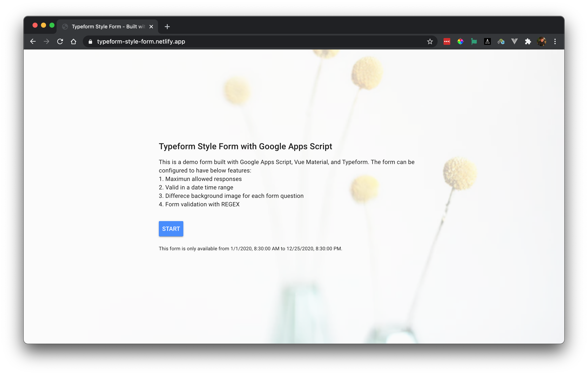The height and width of the screenshot is (375, 588).
Task: Open the Extensions puzzle-piece menu
Action: point(528,42)
